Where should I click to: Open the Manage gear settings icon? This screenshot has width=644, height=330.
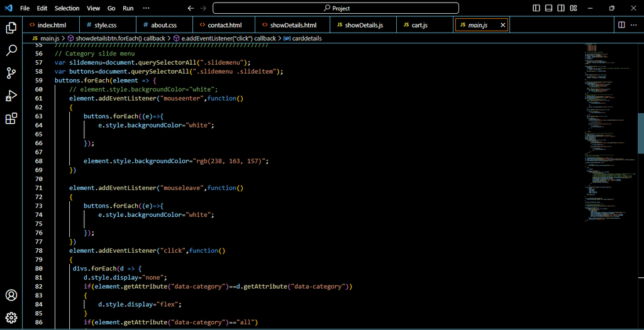coord(11,317)
